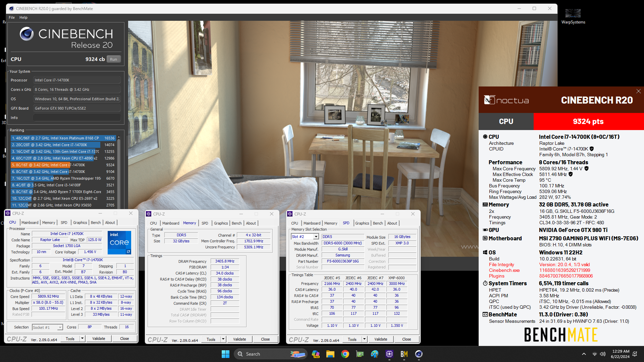Click the GPU section icon in BenchMate
644x362 pixels.
pos(485,230)
